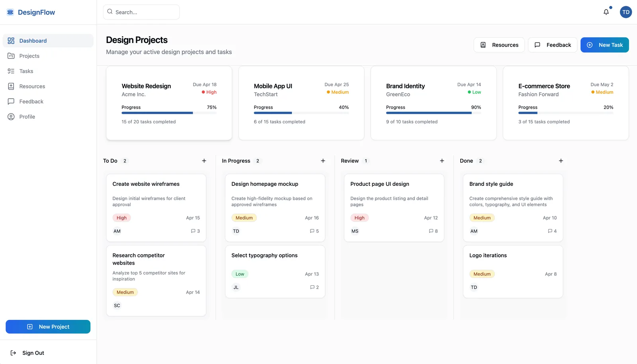The width and height of the screenshot is (637, 364).
Task: Click Website Redesign progress bar
Action: click(x=169, y=113)
